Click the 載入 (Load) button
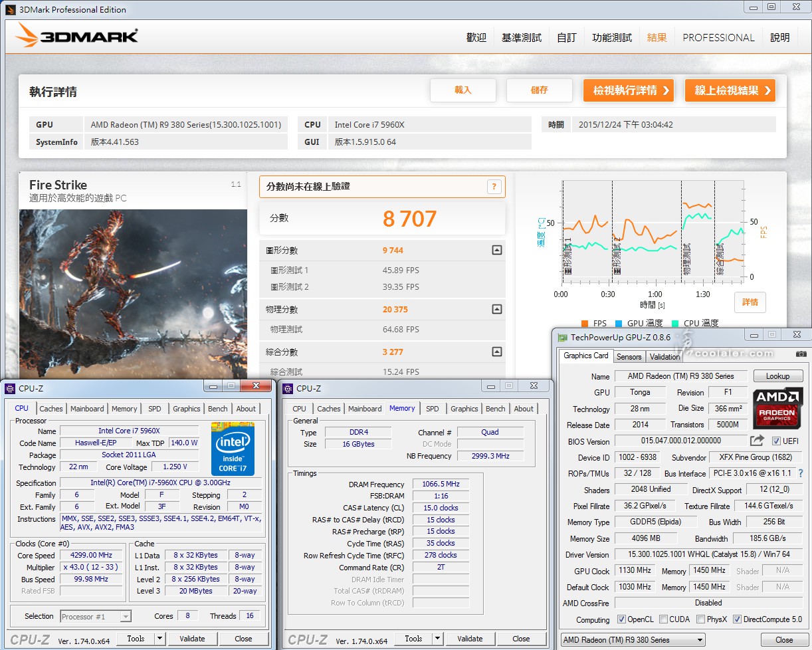This screenshot has width=812, height=650. click(x=463, y=90)
